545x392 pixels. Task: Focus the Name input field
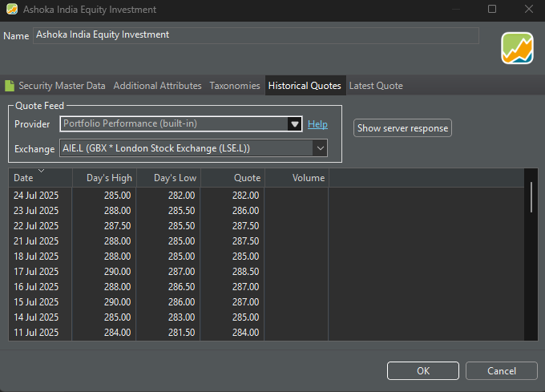(x=256, y=35)
